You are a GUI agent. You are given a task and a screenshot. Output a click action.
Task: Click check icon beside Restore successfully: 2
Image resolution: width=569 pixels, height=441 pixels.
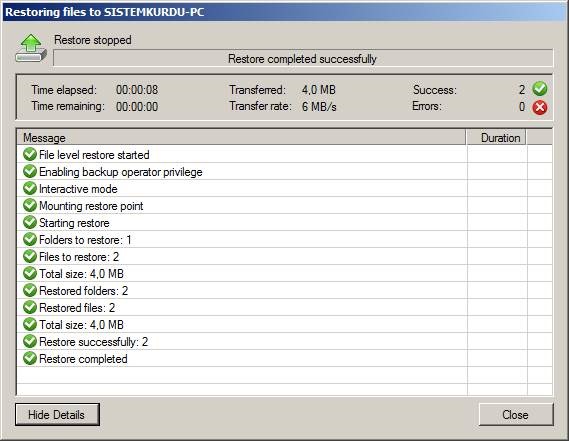click(x=30, y=342)
